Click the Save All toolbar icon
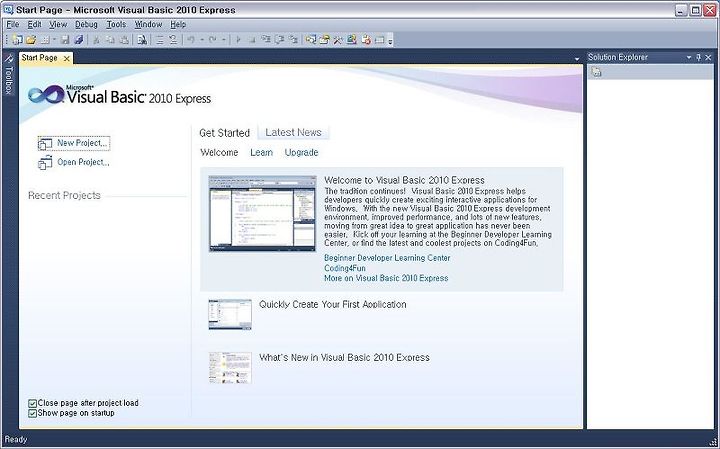The height and width of the screenshot is (449, 720). click(x=79, y=40)
